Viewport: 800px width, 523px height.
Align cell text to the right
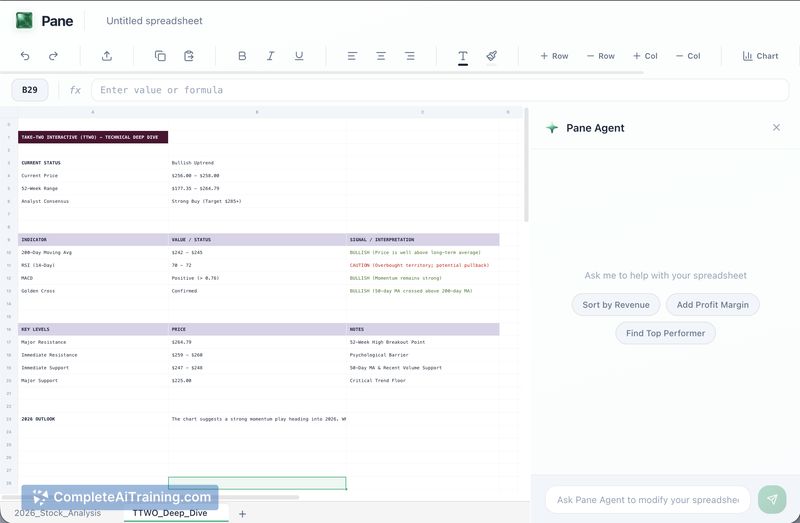410,56
